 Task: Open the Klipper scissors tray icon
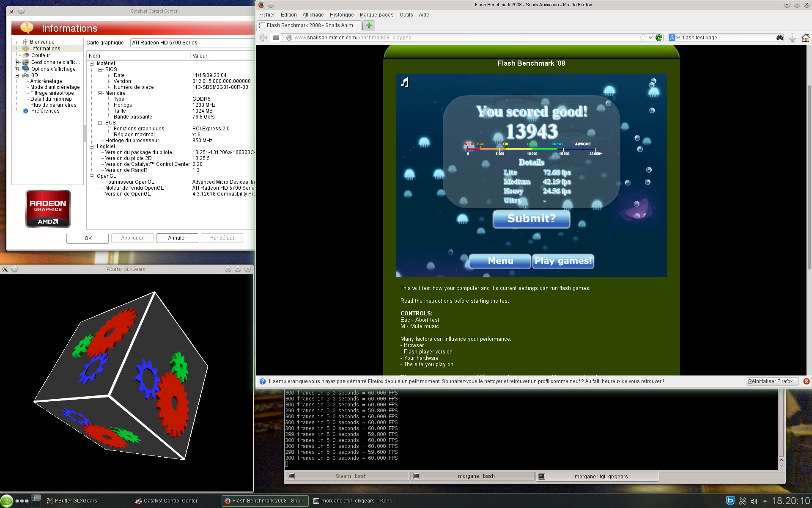click(743, 501)
